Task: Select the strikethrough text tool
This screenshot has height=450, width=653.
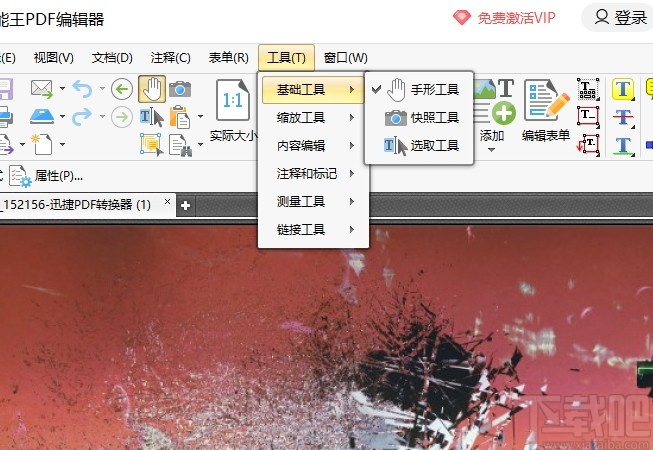Action: tap(623, 117)
